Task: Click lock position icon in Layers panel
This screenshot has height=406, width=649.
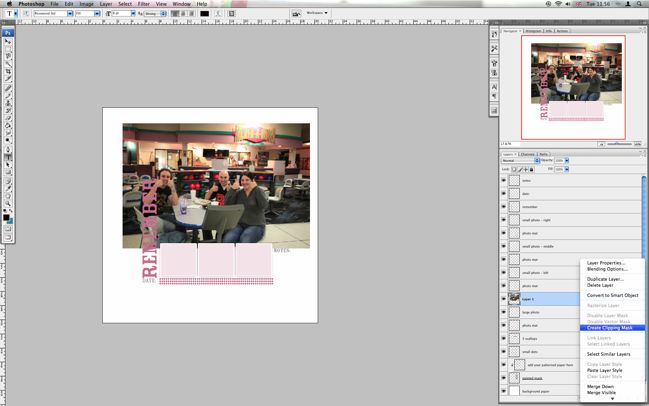Action: point(526,169)
